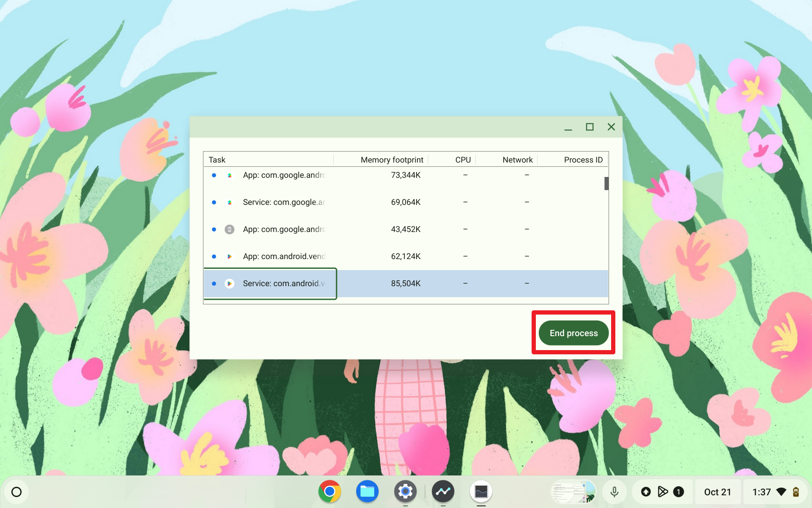Toggle blue dot indicator for second task
This screenshot has width=812, height=508.
(x=214, y=202)
